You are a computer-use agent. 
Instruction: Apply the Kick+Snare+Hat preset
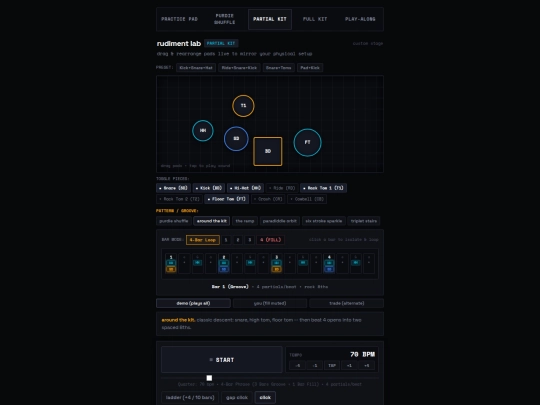point(196,68)
